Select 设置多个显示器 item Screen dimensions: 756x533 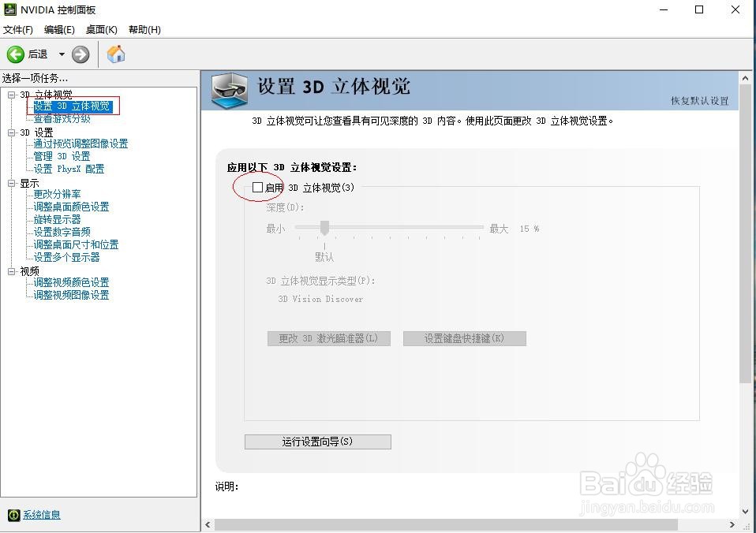pyautogui.click(x=66, y=257)
